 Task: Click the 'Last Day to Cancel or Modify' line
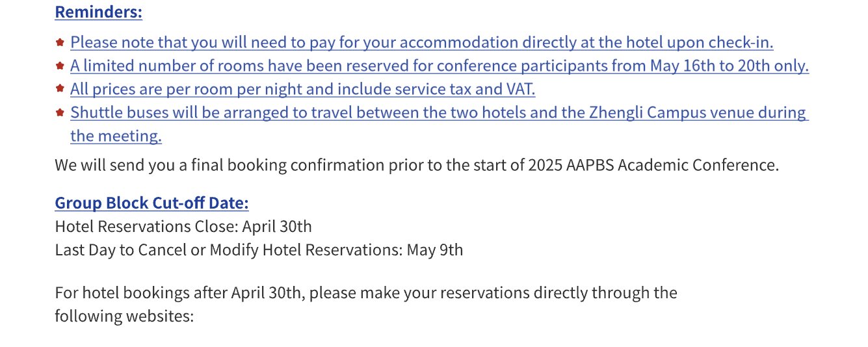259,250
